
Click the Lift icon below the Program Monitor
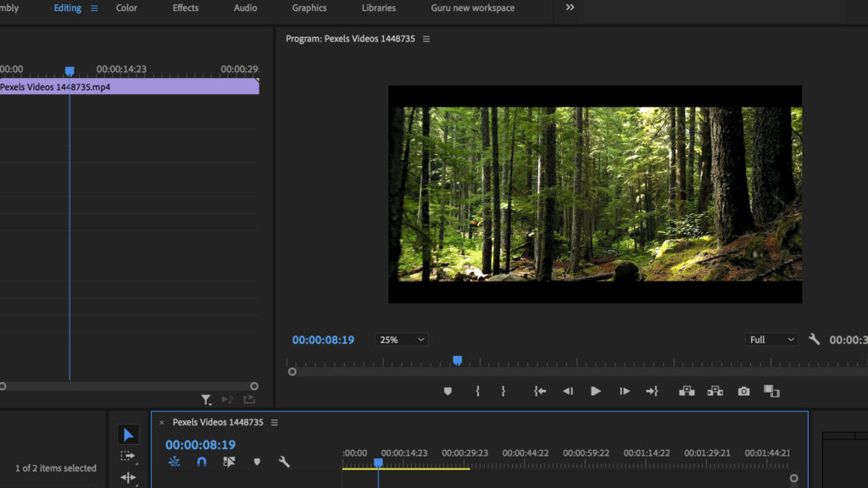pos(687,391)
